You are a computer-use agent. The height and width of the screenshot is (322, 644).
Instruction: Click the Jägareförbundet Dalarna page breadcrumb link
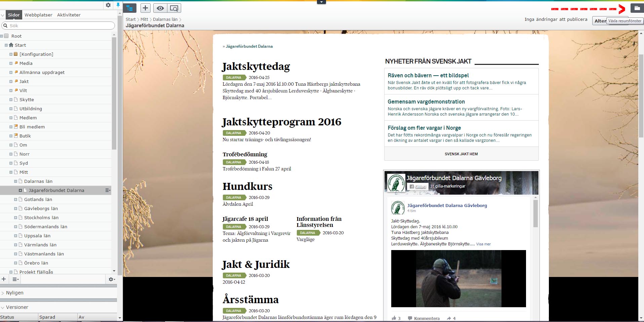click(x=249, y=46)
